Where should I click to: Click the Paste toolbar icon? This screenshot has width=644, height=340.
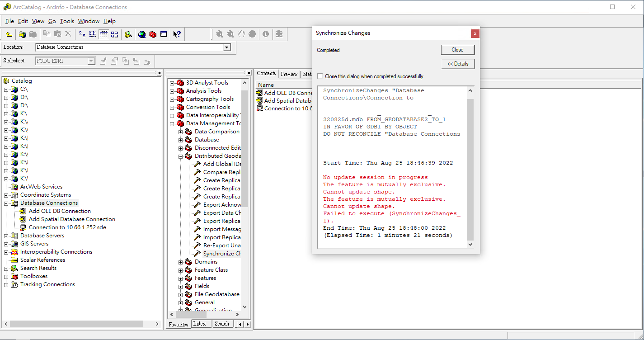point(57,34)
